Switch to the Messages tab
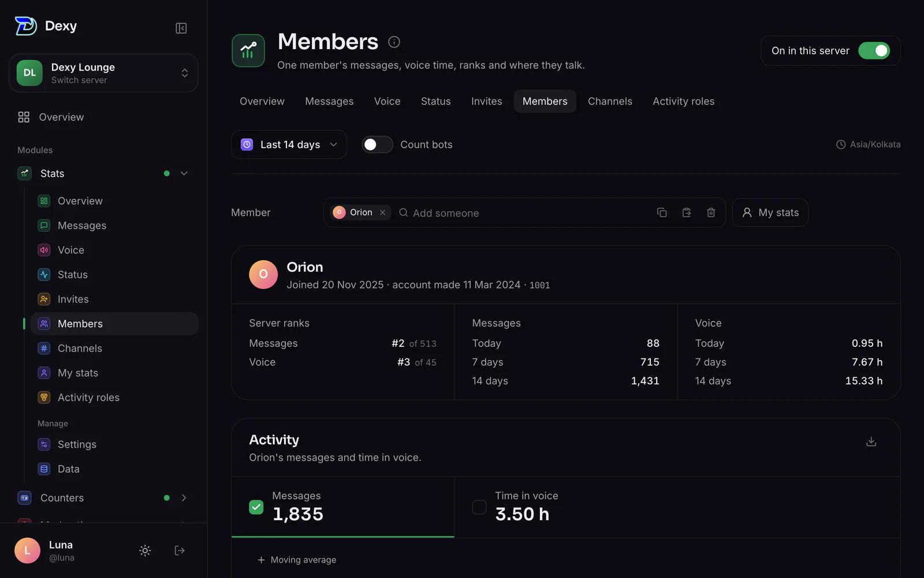 (x=329, y=101)
